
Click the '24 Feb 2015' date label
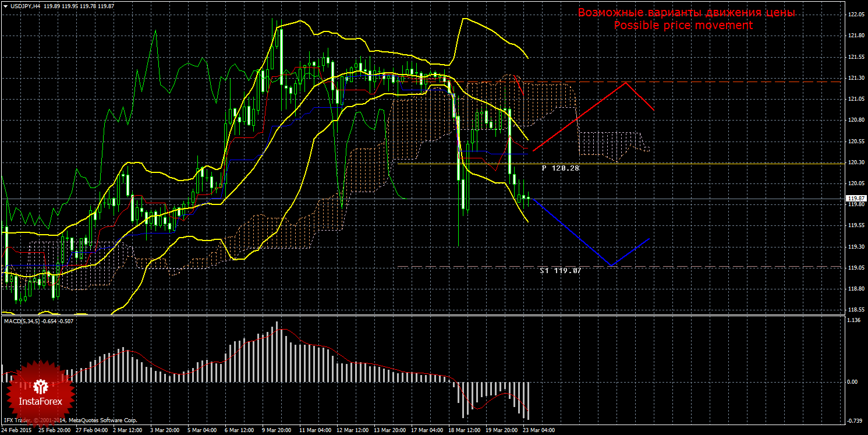[16, 430]
